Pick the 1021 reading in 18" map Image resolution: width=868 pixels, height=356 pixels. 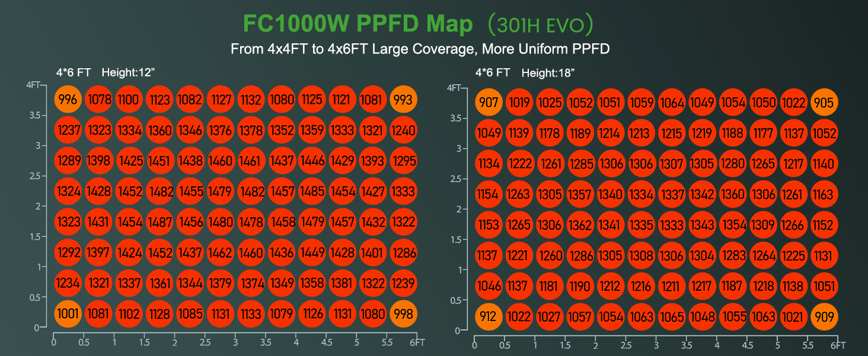[x=793, y=317]
